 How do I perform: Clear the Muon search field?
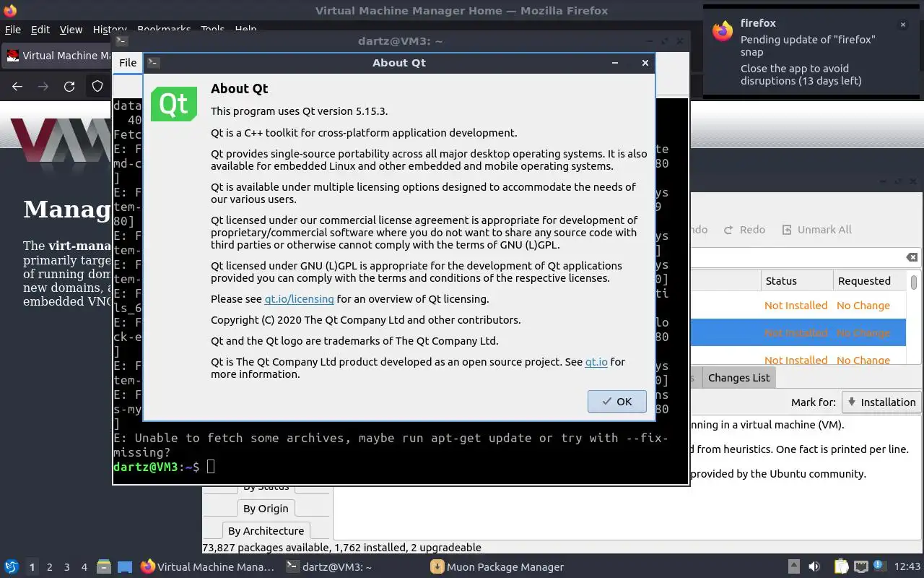[x=912, y=257]
